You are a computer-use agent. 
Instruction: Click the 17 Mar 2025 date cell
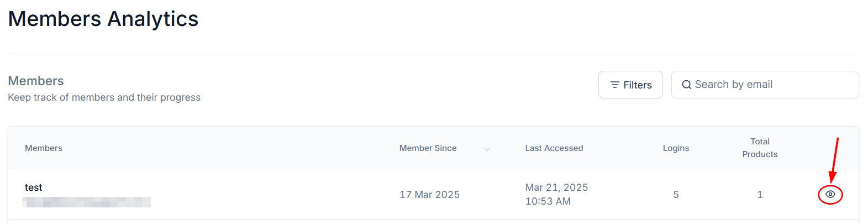point(430,195)
